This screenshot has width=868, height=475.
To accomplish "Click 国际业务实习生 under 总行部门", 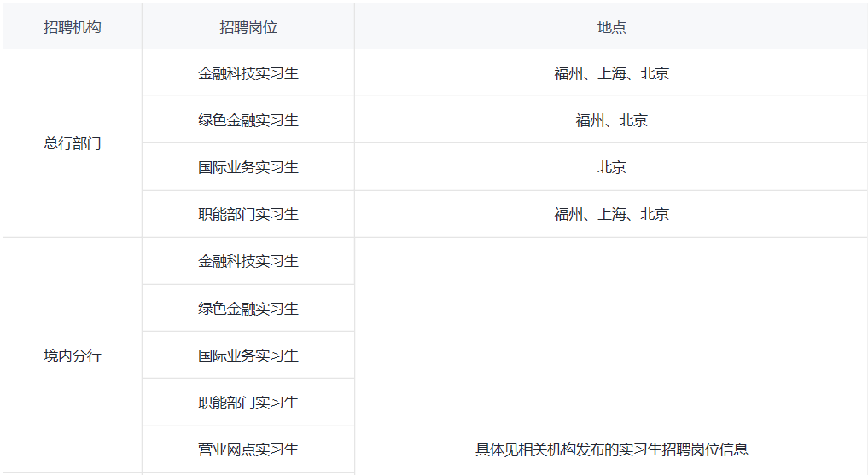I will pyautogui.click(x=248, y=167).
